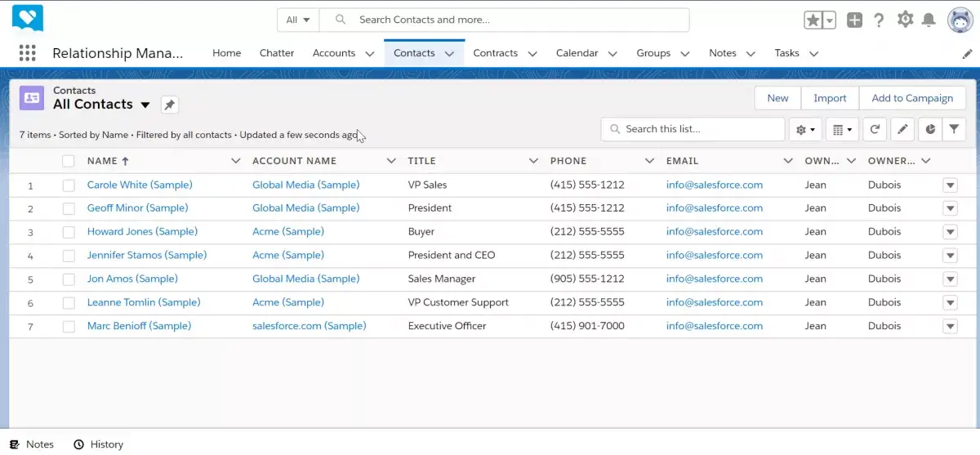Open row actions for Howard Jones

[x=950, y=232]
